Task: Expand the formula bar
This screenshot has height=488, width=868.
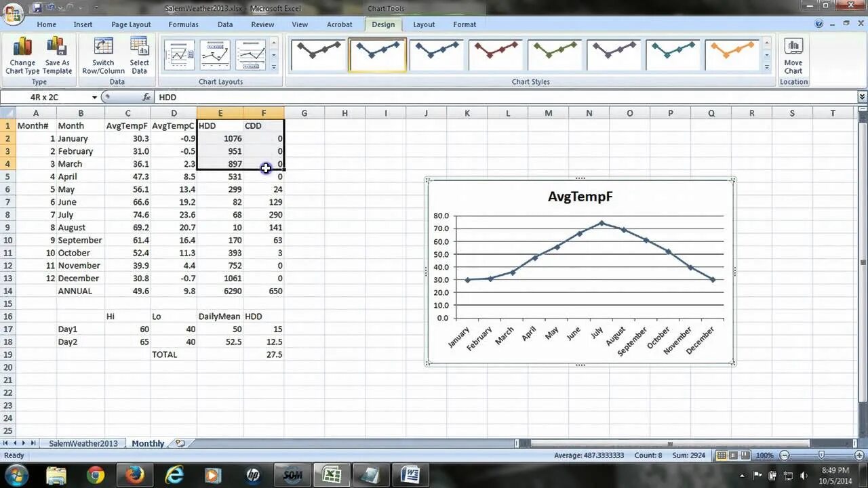Action: (x=862, y=98)
